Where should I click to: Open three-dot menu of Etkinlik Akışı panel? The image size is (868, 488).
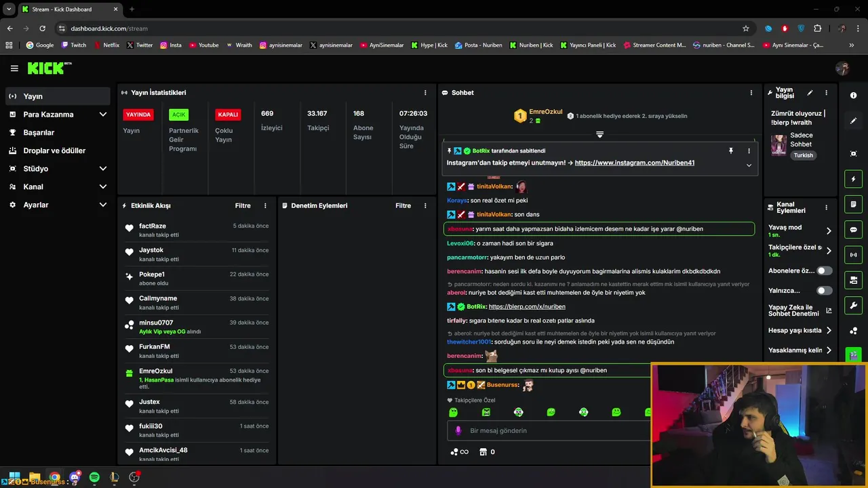265,205
